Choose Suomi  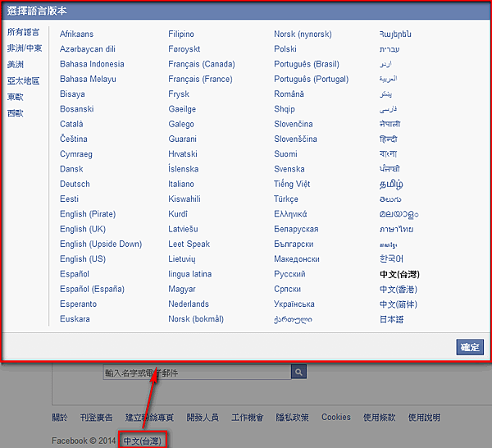point(285,154)
